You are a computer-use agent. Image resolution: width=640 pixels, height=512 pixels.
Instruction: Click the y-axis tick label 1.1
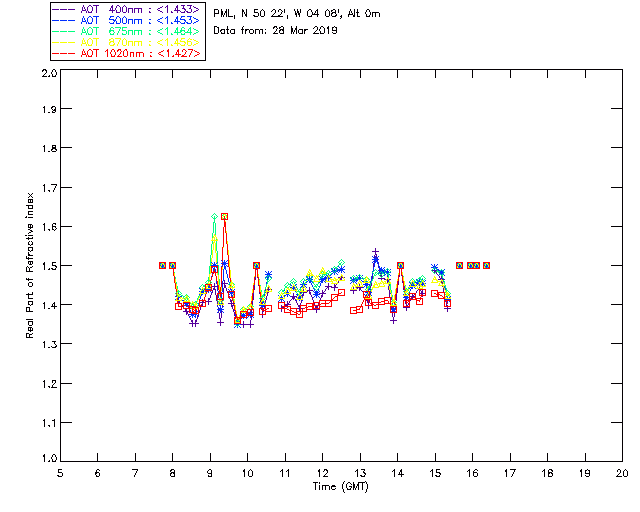(x=49, y=423)
